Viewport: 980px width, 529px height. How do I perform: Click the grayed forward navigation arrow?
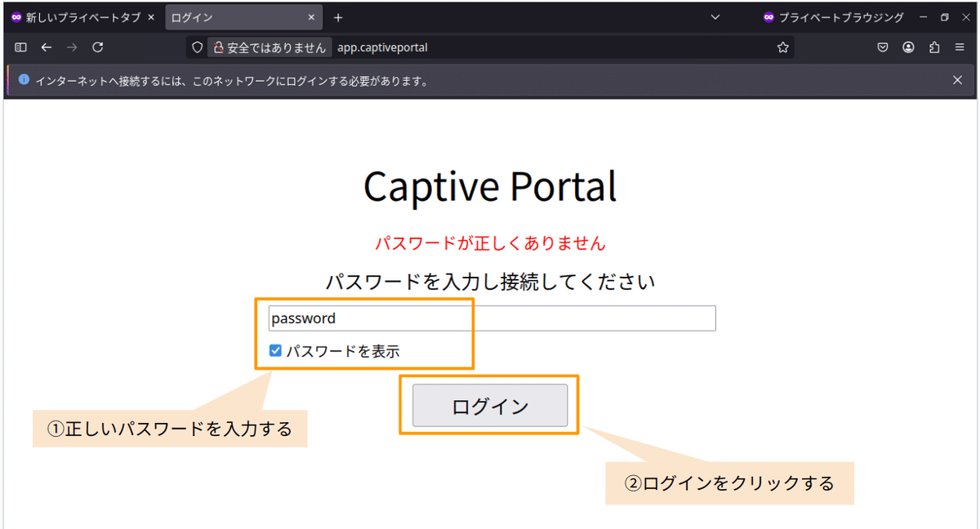[x=72, y=47]
